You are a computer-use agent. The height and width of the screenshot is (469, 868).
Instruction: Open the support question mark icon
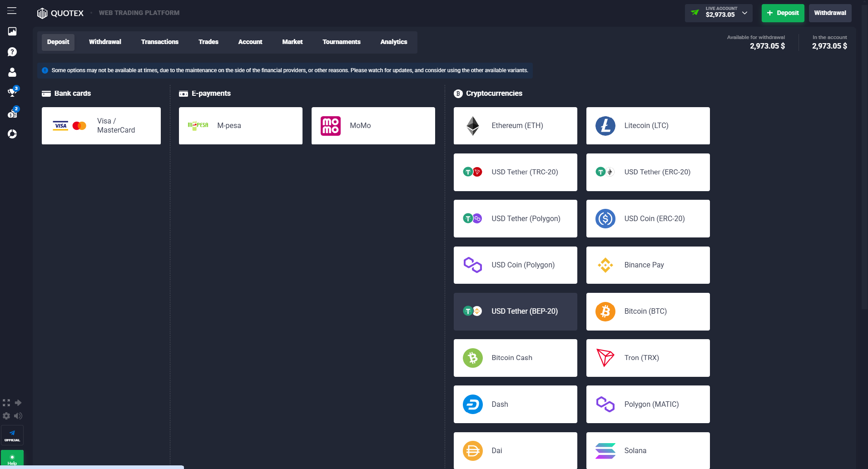(x=12, y=52)
